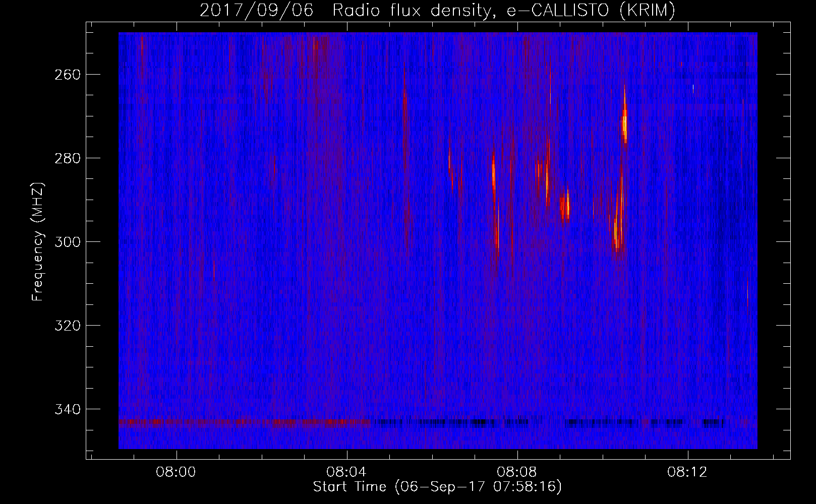Click the 08:00 time tick label
This screenshot has height=504, width=816.
(x=176, y=472)
